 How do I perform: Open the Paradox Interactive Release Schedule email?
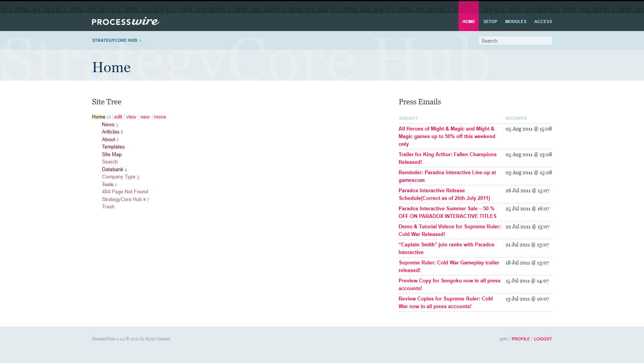(444, 195)
